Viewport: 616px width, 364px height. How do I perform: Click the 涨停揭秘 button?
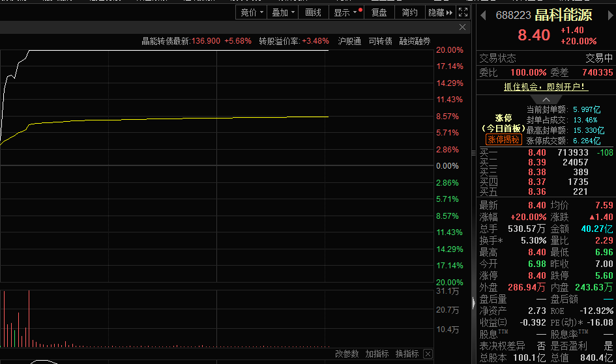503,139
